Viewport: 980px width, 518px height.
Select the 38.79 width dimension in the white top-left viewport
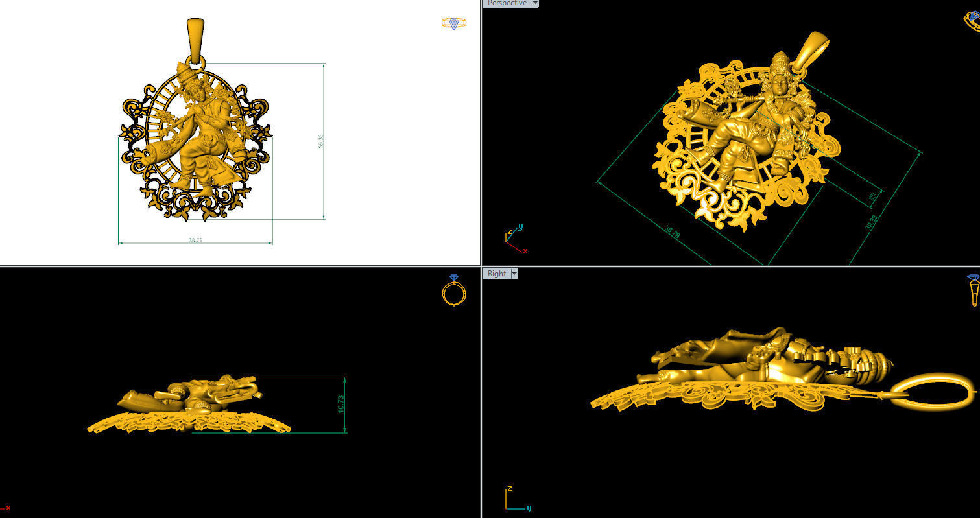tap(195, 240)
